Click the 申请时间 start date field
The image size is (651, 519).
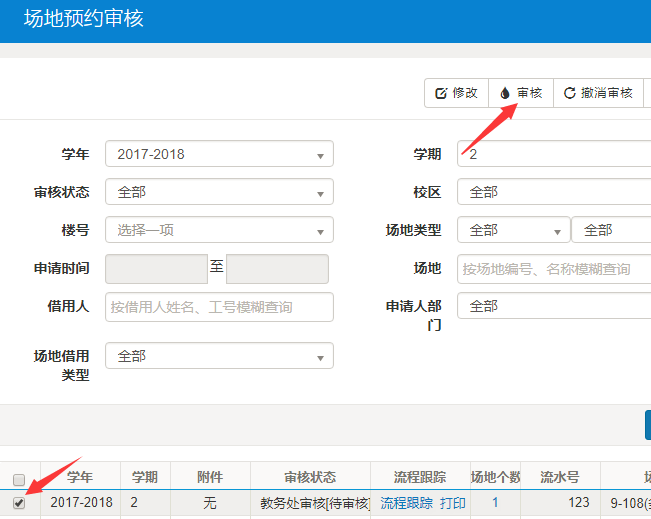coord(156,269)
